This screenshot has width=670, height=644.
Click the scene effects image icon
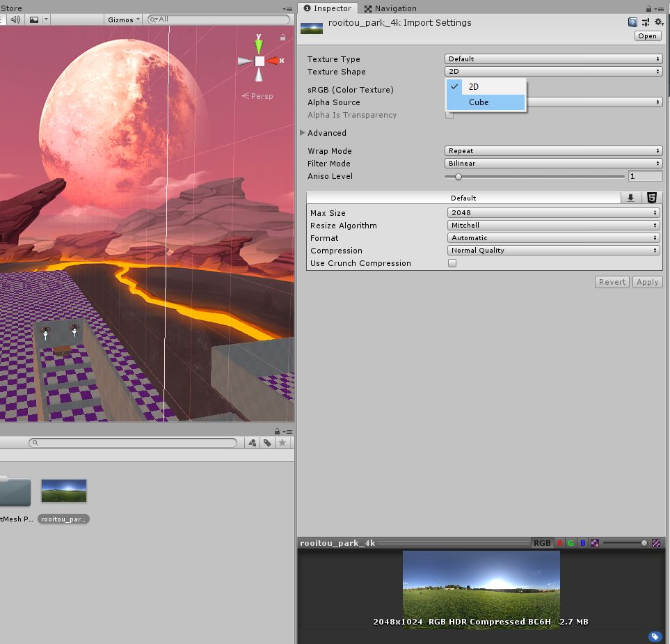click(x=34, y=19)
